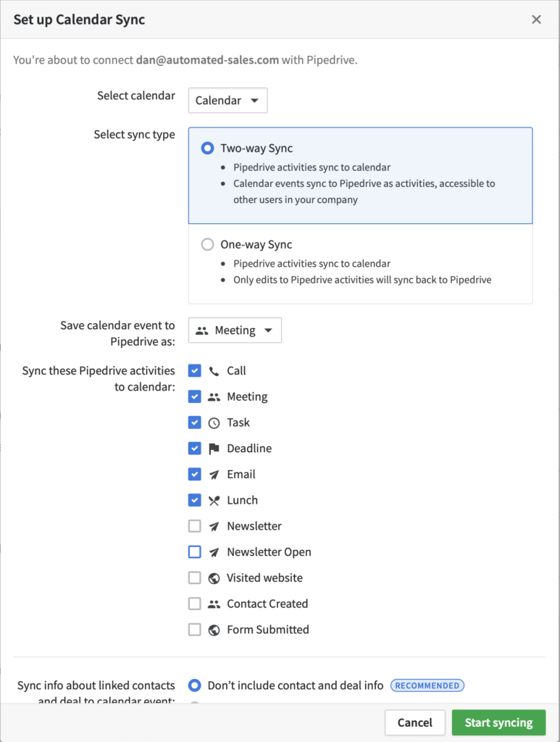Click the phone icon beside Call
This screenshot has width=560, height=742.
214,371
